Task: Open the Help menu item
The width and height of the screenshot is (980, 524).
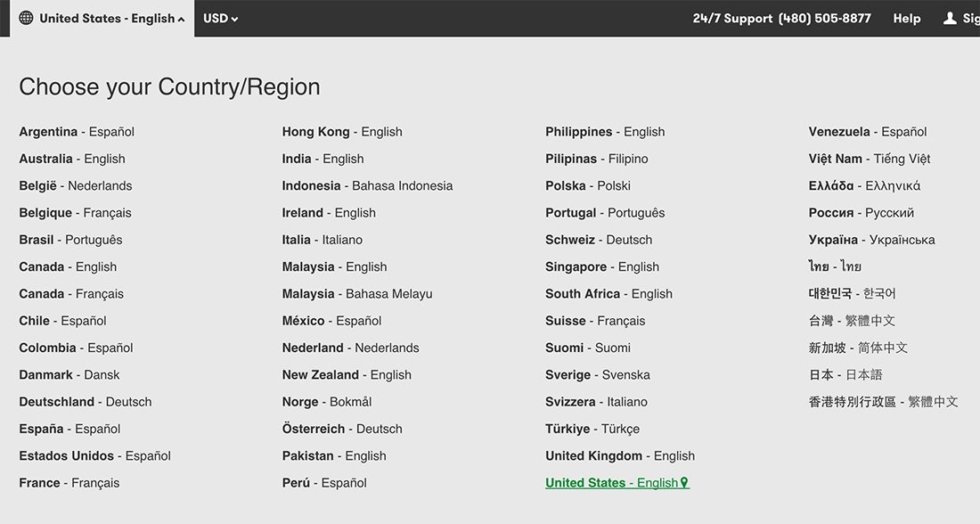Action: [906, 18]
